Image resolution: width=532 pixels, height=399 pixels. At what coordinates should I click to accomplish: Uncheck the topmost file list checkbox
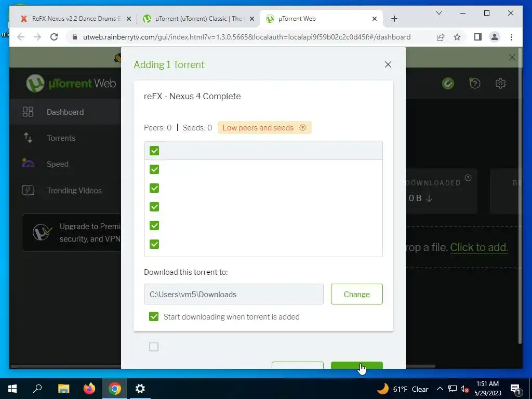(154, 151)
